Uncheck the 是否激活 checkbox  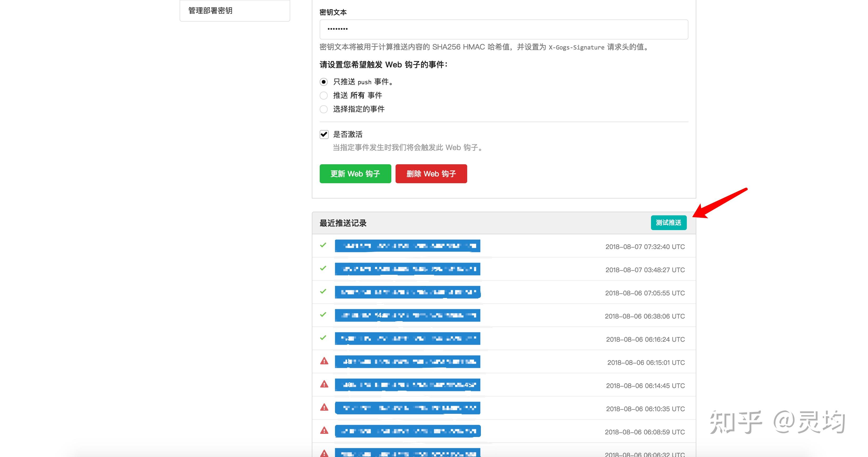(324, 134)
